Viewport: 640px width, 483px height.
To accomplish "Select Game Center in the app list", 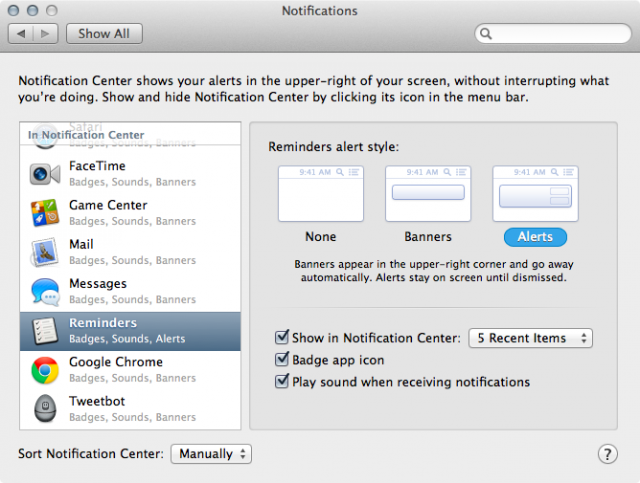I will pos(130,213).
